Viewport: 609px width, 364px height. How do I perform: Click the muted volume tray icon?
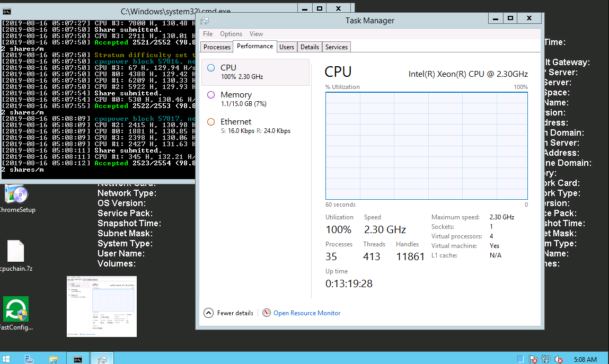[558, 359]
